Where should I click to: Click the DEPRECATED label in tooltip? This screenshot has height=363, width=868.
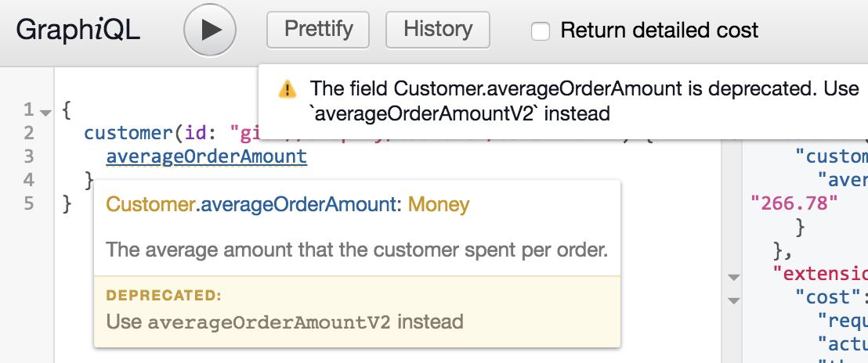[164, 296]
